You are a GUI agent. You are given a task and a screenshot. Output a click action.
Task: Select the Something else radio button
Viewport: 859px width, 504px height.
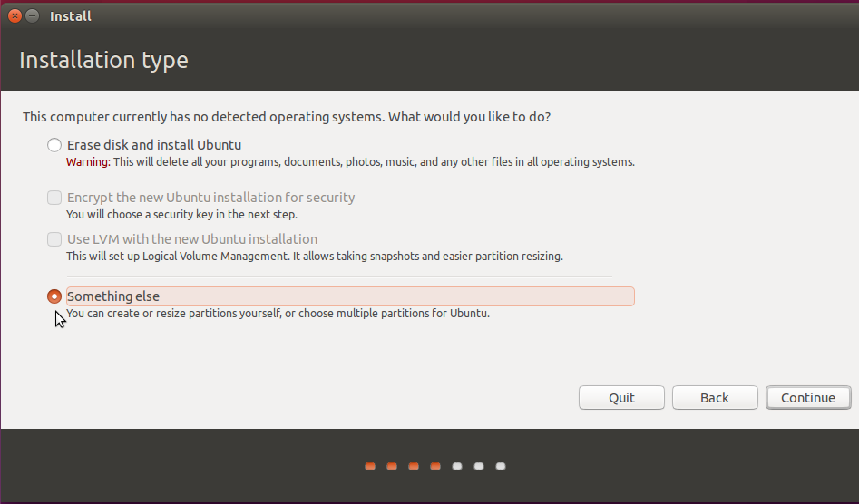[x=54, y=296]
